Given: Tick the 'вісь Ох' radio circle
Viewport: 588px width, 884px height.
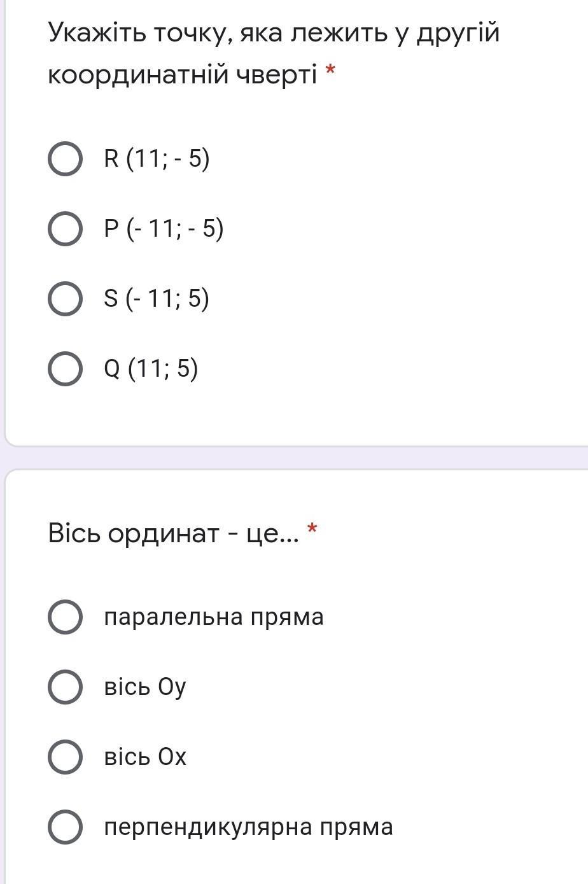Looking at the screenshot, I should pos(65,757).
